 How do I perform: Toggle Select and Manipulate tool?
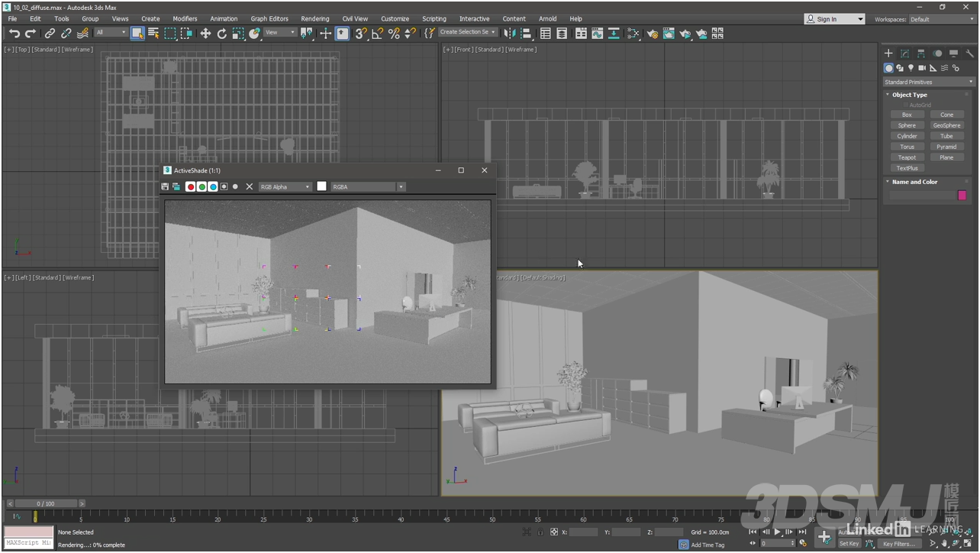326,34
